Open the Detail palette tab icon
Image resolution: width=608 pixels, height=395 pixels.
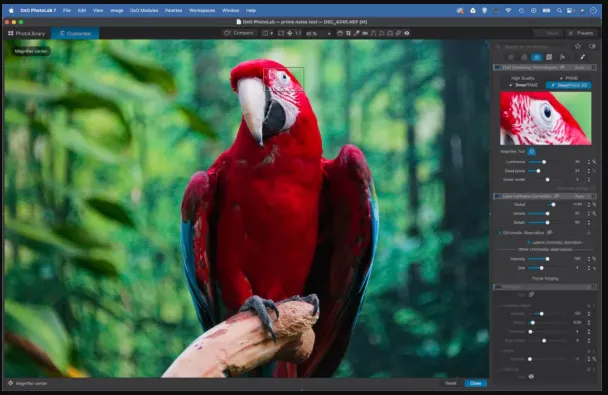pyautogui.click(x=537, y=57)
